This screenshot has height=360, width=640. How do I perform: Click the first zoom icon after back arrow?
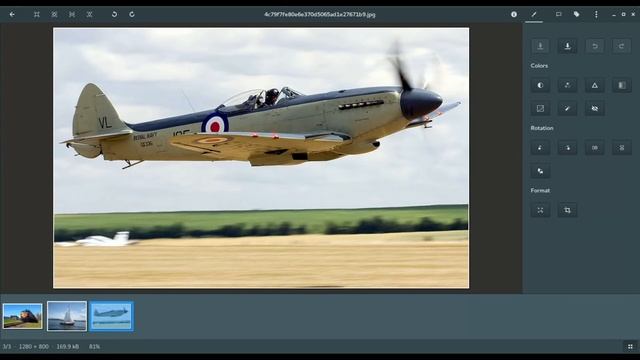click(37, 14)
